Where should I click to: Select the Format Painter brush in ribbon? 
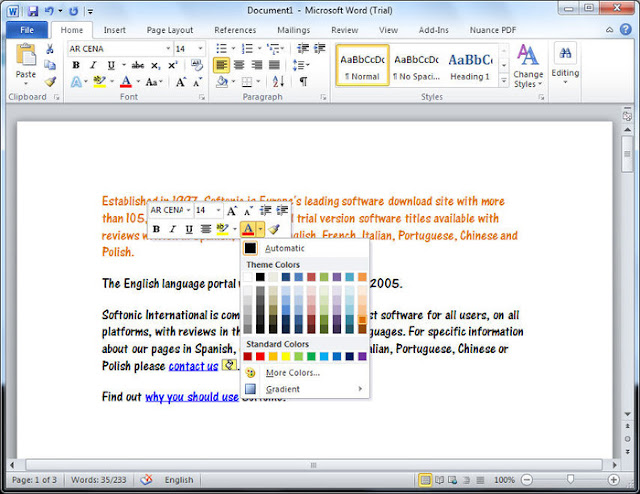point(50,82)
